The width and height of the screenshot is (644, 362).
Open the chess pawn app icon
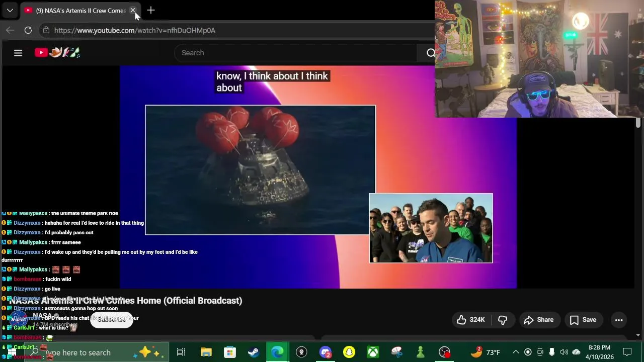coord(421,352)
